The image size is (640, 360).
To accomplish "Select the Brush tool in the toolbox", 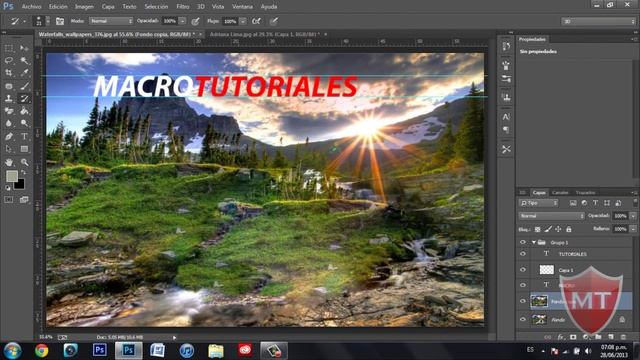I will coord(24,86).
